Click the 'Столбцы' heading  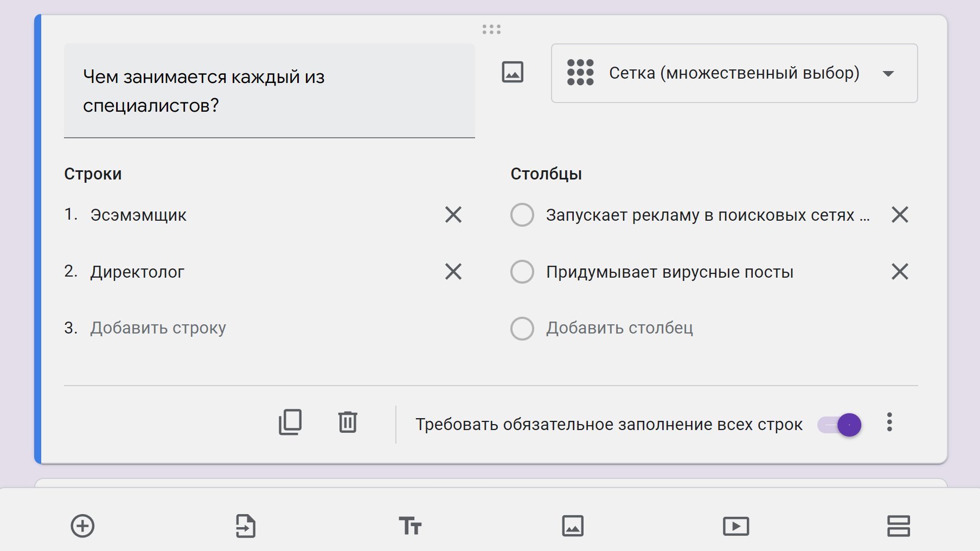[x=546, y=174]
